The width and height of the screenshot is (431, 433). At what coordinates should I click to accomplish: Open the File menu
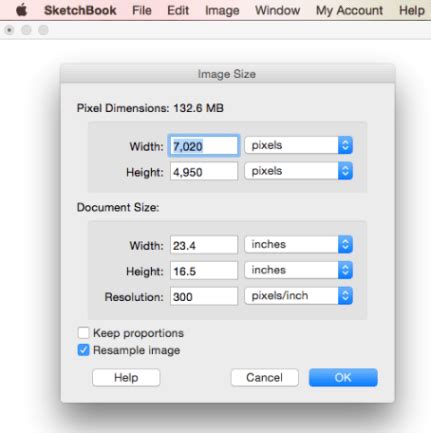click(x=142, y=10)
